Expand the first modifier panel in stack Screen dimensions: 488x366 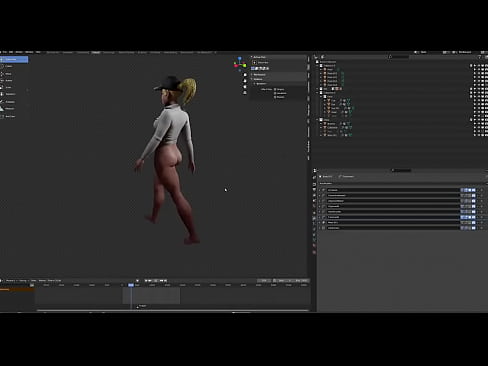tap(320, 190)
